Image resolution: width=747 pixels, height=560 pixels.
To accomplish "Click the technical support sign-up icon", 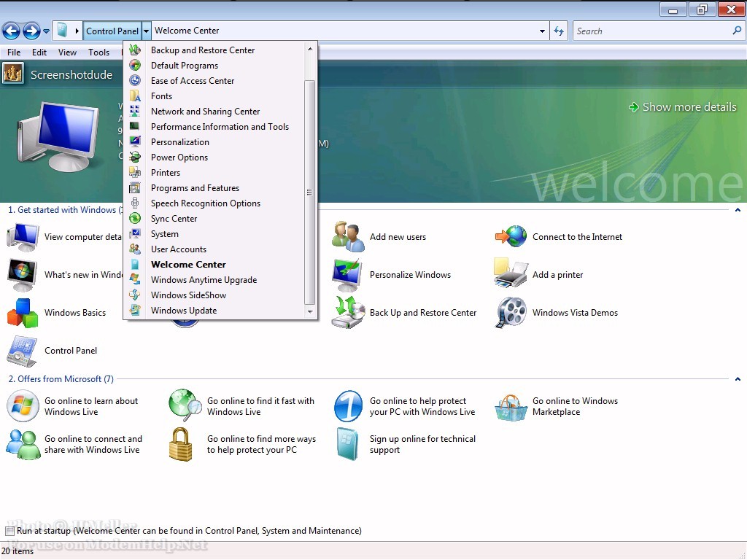I will coord(347,444).
